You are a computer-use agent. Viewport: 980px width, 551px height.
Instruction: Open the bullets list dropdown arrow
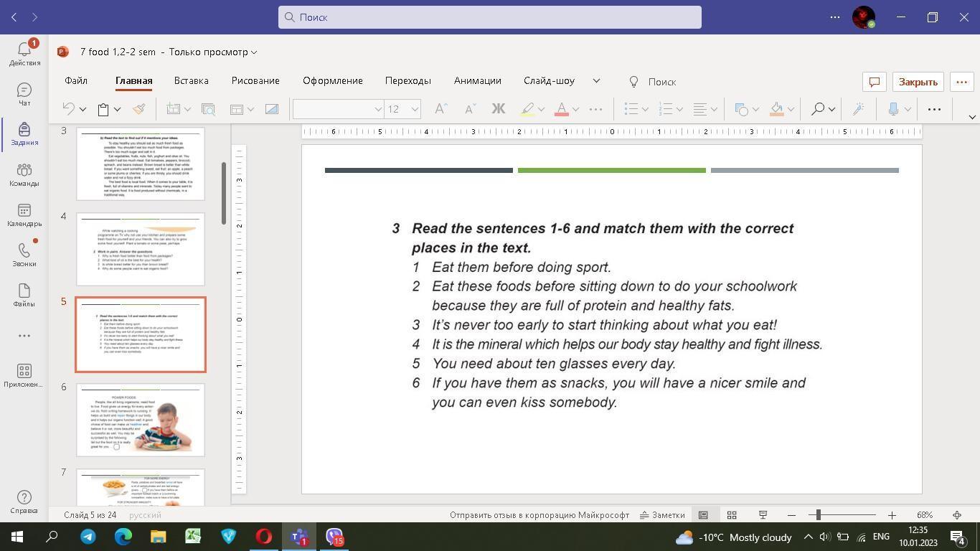[x=645, y=109]
